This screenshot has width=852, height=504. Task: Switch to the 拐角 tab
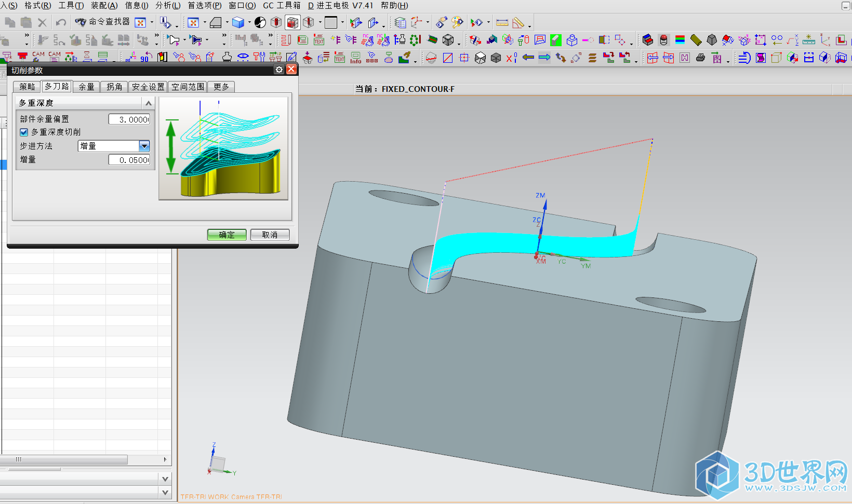114,87
